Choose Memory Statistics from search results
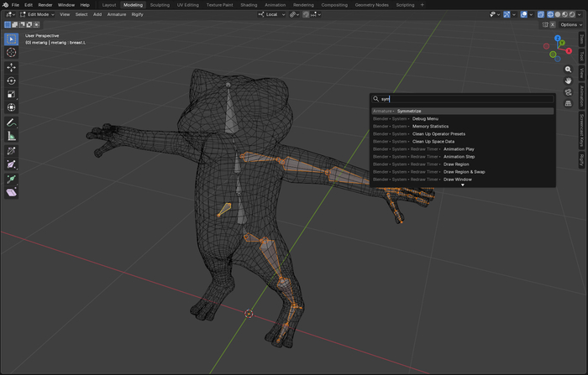Image resolution: width=588 pixels, height=375 pixels. tap(430, 126)
